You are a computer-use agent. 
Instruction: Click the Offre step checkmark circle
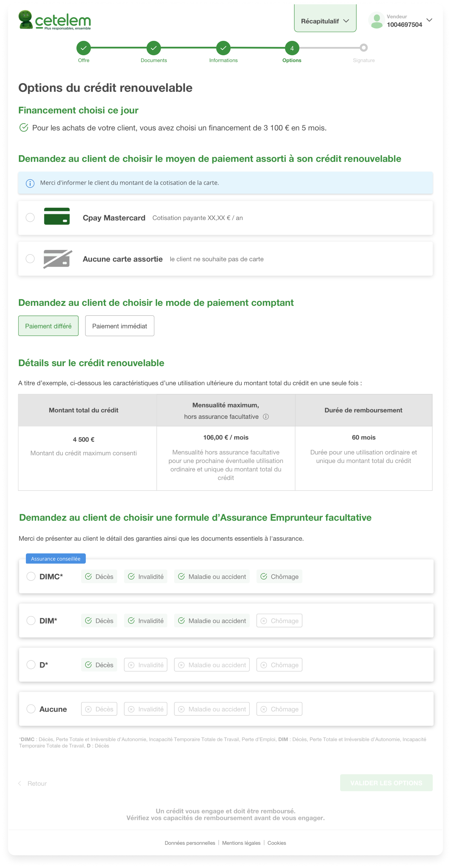(84, 48)
